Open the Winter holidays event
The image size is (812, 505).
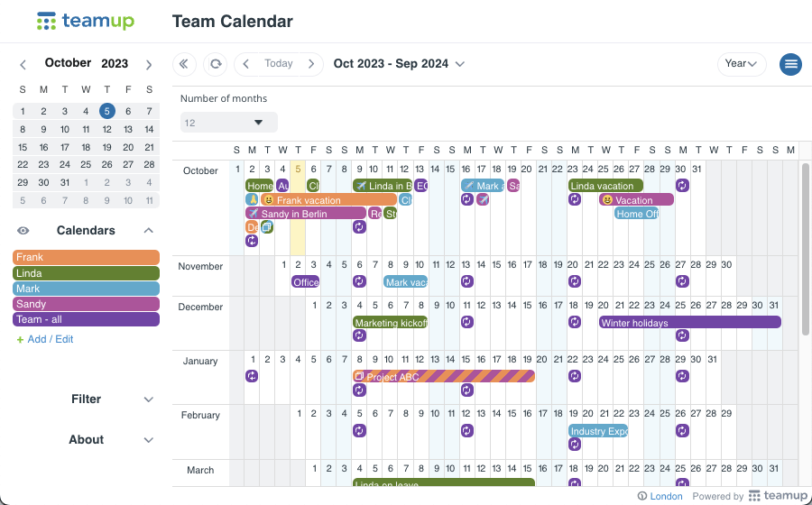(x=690, y=322)
